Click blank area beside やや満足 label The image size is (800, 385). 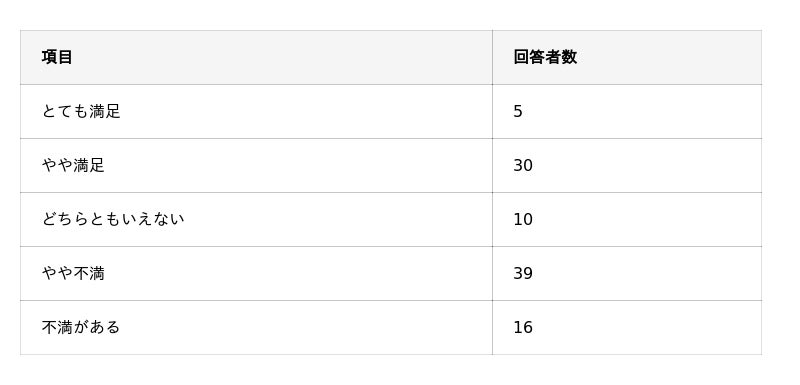click(x=298, y=165)
